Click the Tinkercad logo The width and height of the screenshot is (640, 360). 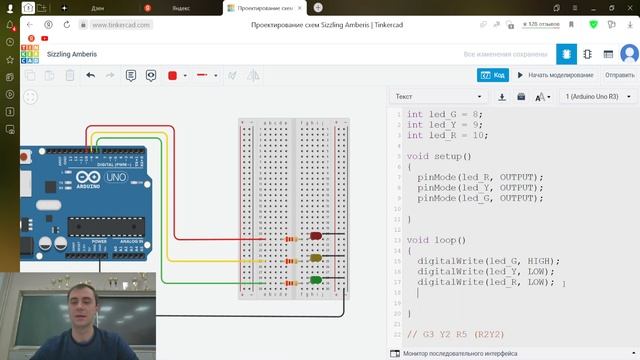[30, 54]
